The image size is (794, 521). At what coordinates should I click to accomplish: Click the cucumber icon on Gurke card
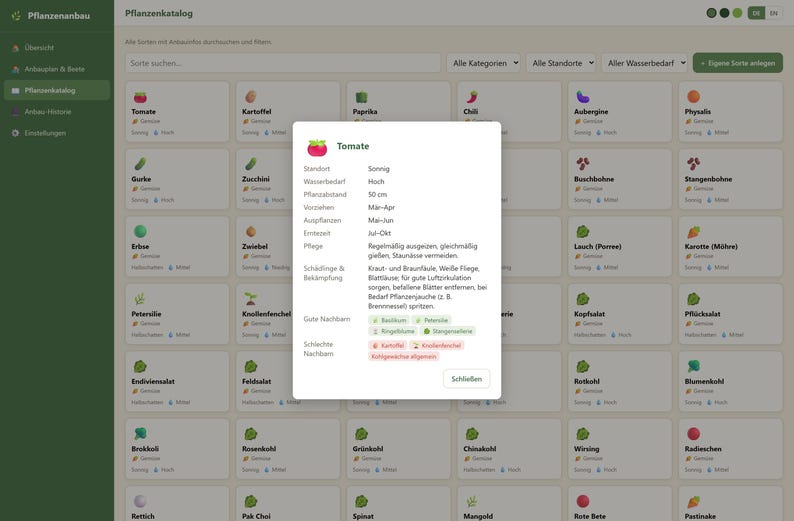click(x=140, y=164)
